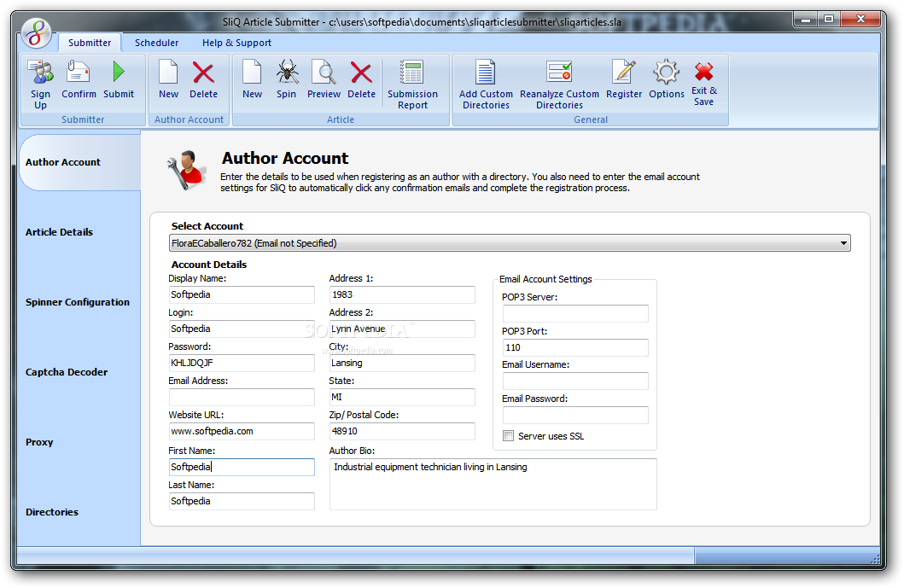Screen dimensions: 904x588
Task: Click the First Name field
Action: [x=242, y=466]
